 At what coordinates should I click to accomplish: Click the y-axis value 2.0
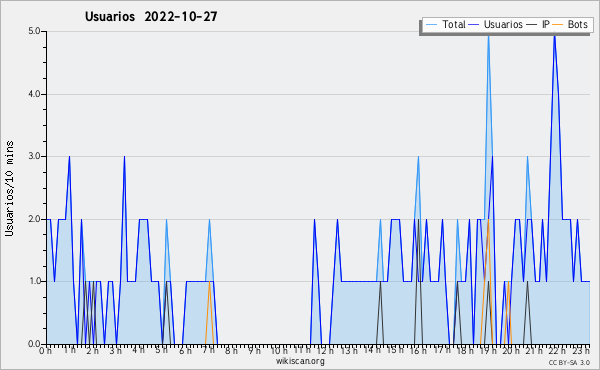[34, 219]
